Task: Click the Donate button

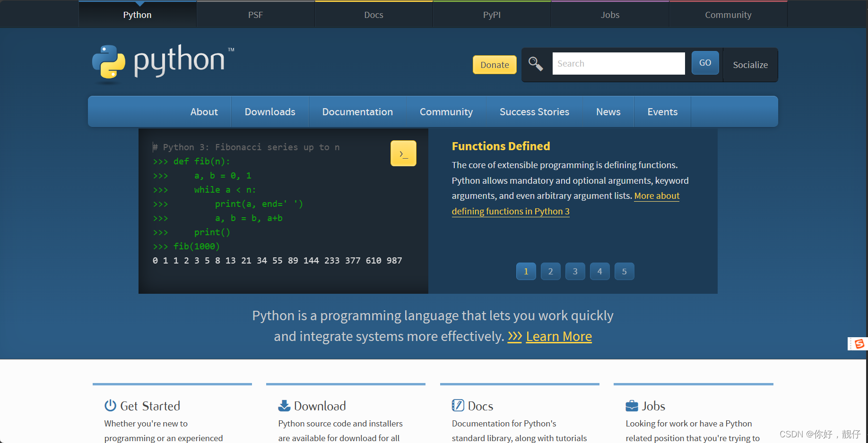Action: click(495, 65)
